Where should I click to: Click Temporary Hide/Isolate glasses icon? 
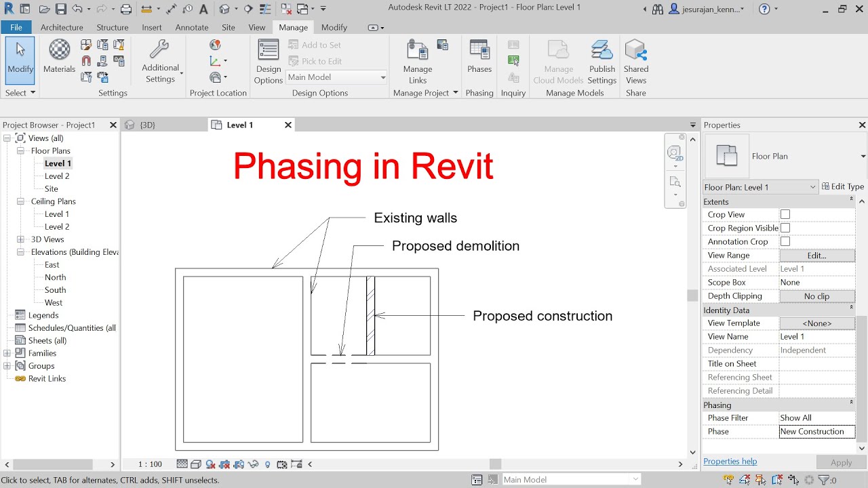tap(253, 464)
